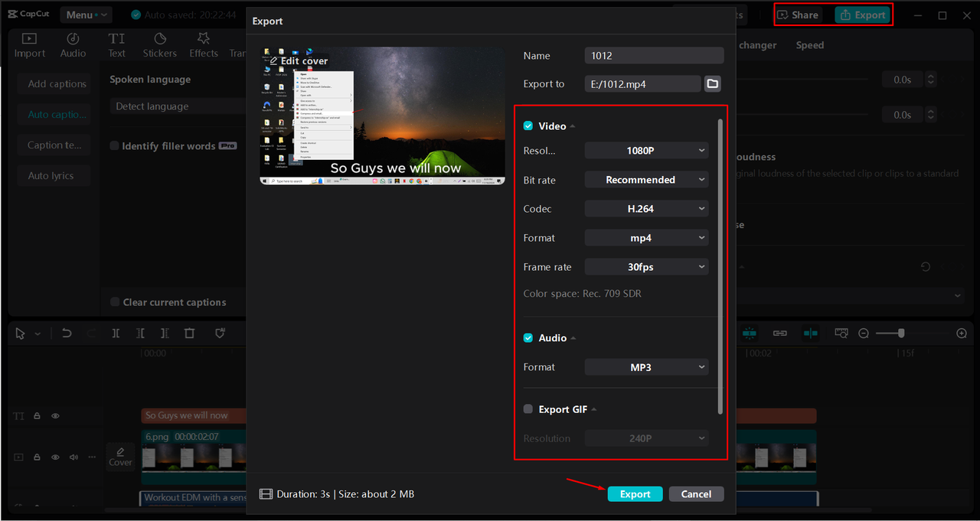Click the Name field containing 1012
This screenshot has height=521, width=980.
point(654,55)
